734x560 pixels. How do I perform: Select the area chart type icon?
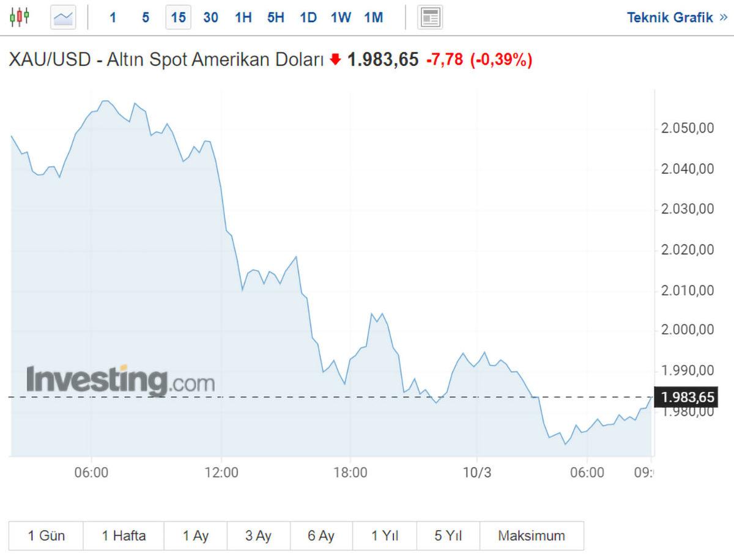click(x=64, y=17)
